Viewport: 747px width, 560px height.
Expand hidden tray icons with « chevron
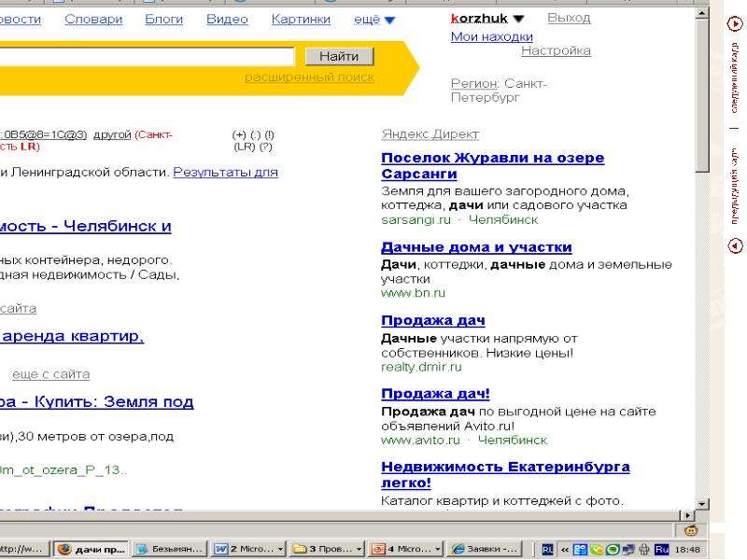[565, 550]
